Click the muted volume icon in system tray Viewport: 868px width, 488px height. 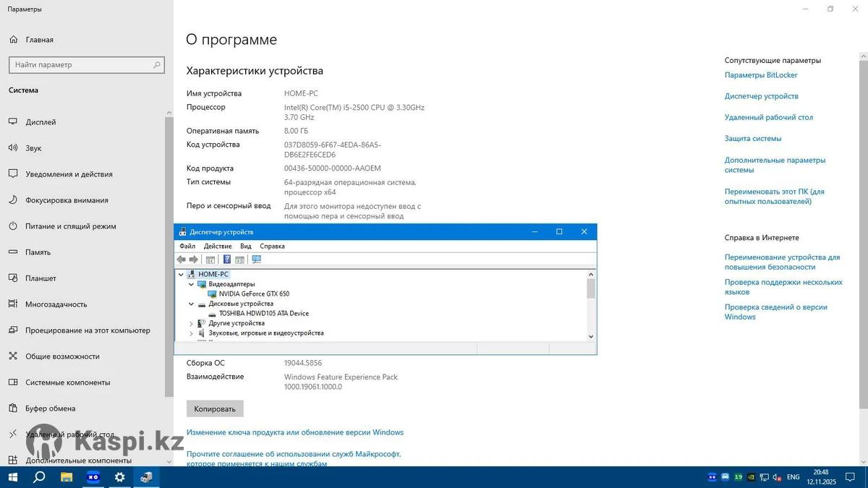coord(776,477)
